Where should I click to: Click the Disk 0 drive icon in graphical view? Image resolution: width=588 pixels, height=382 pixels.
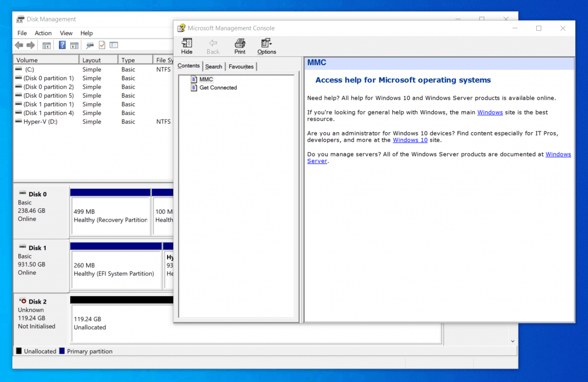tap(23, 193)
